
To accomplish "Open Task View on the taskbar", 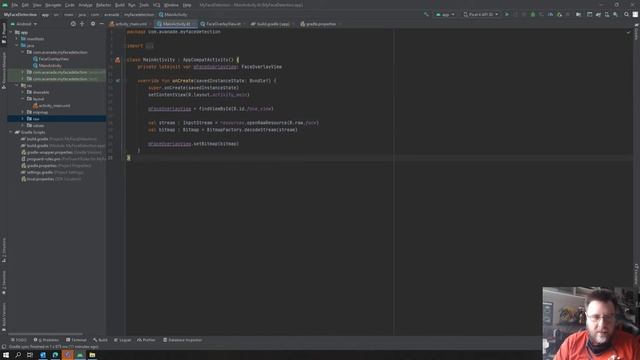I will [x=30, y=355].
